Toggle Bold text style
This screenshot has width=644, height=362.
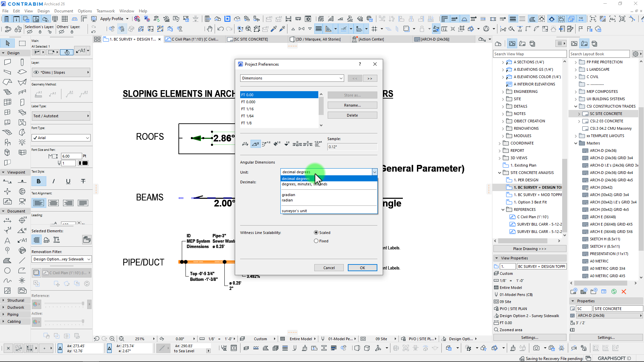pyautogui.click(x=39, y=181)
